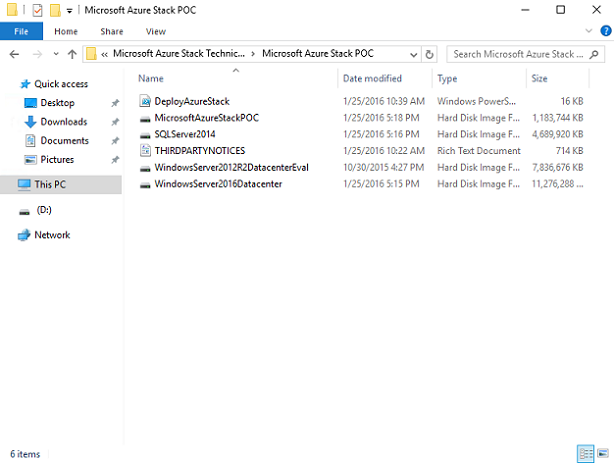The image size is (614, 463).
Task: Open the View ribbon tab
Action: 156,31
